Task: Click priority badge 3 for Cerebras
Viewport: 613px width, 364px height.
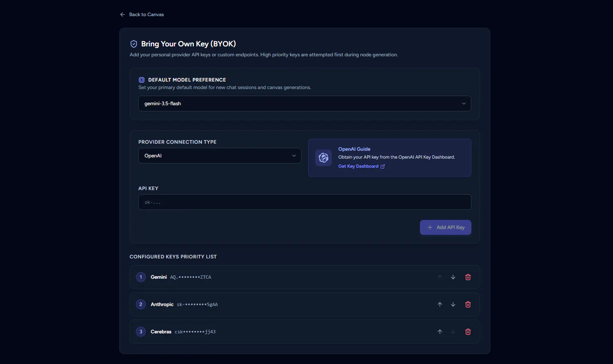Action: tap(141, 332)
